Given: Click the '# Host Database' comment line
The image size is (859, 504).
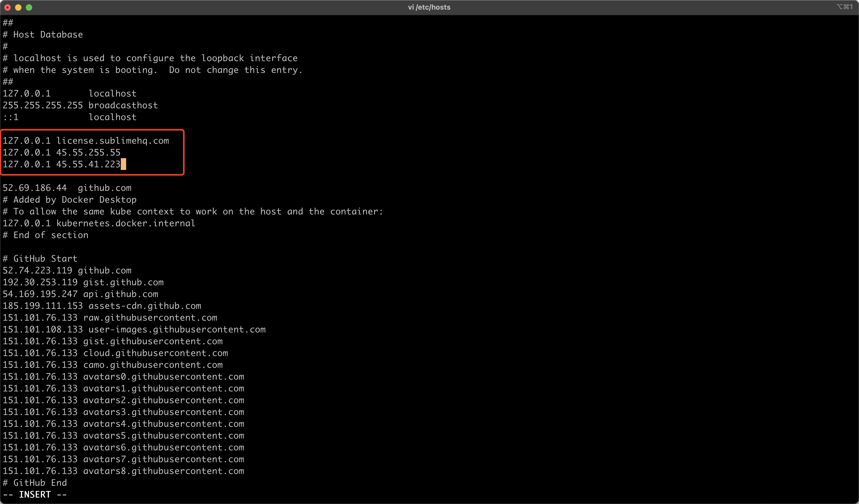Looking at the screenshot, I should coord(43,34).
